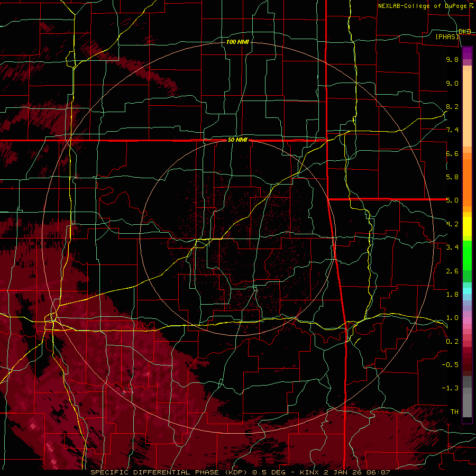Click the NEXLAB-College of DuPage credit text
The height and width of the screenshot is (476, 476).
(x=422, y=6)
